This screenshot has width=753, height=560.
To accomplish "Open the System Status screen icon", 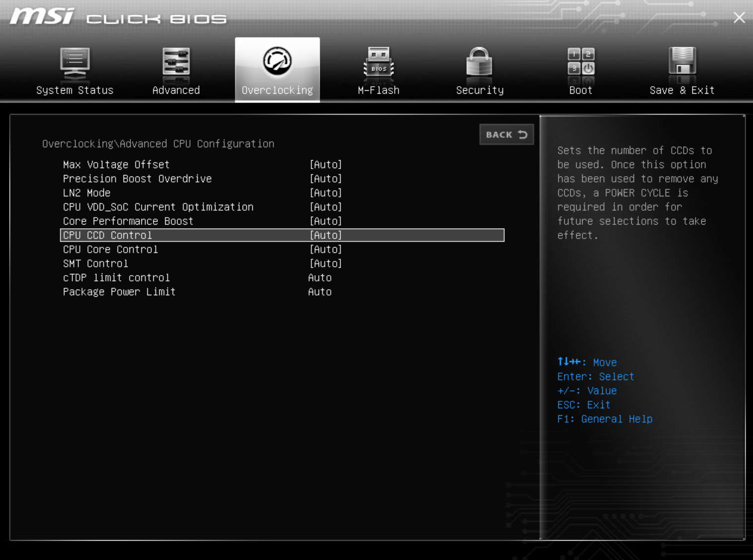I will coord(74,63).
